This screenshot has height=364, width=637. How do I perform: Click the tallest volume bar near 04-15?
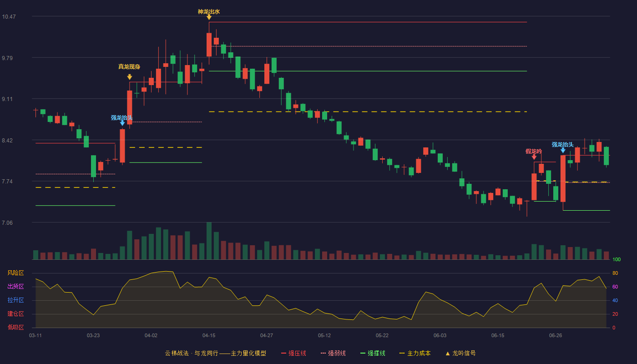(x=209, y=241)
